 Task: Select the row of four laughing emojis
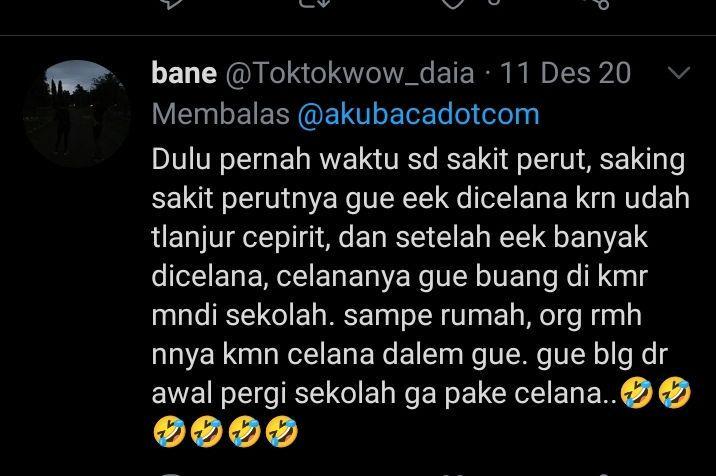pos(225,431)
